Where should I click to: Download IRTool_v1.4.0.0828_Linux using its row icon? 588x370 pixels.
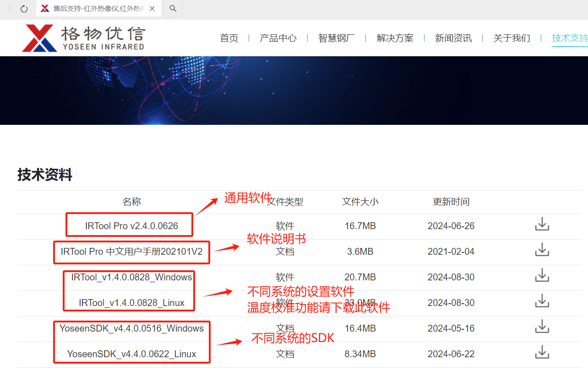click(x=542, y=301)
